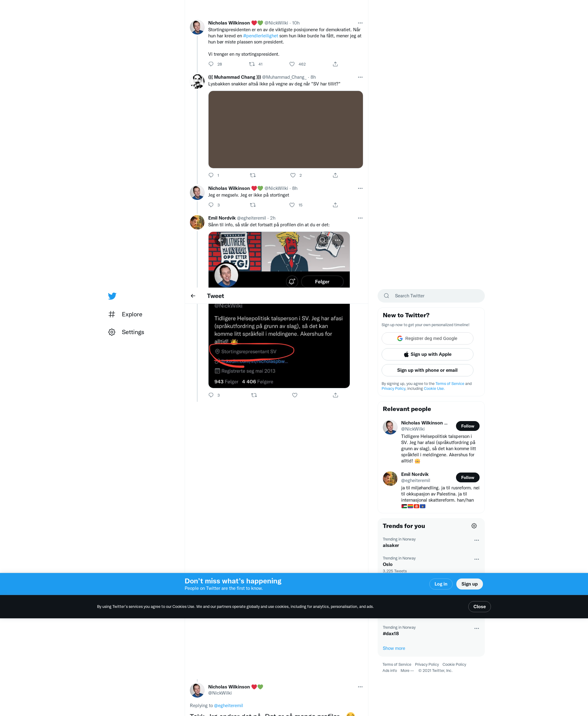Open the #pendlerleilighet hashtag link
The height and width of the screenshot is (716, 588).
tap(261, 36)
